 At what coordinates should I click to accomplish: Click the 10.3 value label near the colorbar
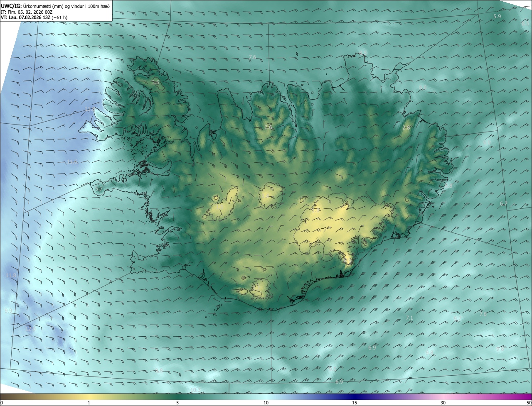point(195,390)
